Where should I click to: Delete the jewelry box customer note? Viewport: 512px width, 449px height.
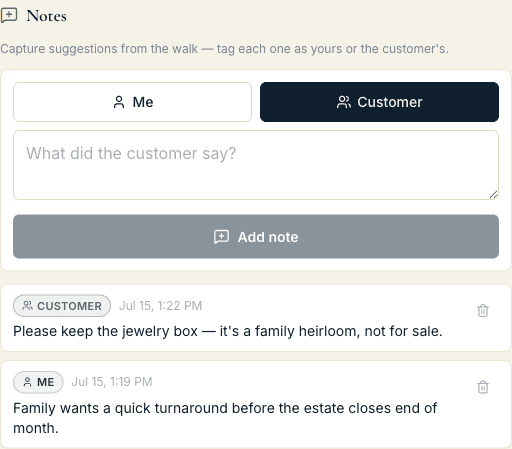[x=483, y=310]
